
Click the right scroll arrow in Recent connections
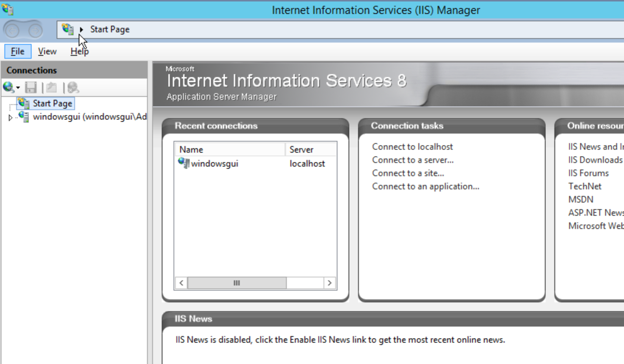(x=330, y=283)
